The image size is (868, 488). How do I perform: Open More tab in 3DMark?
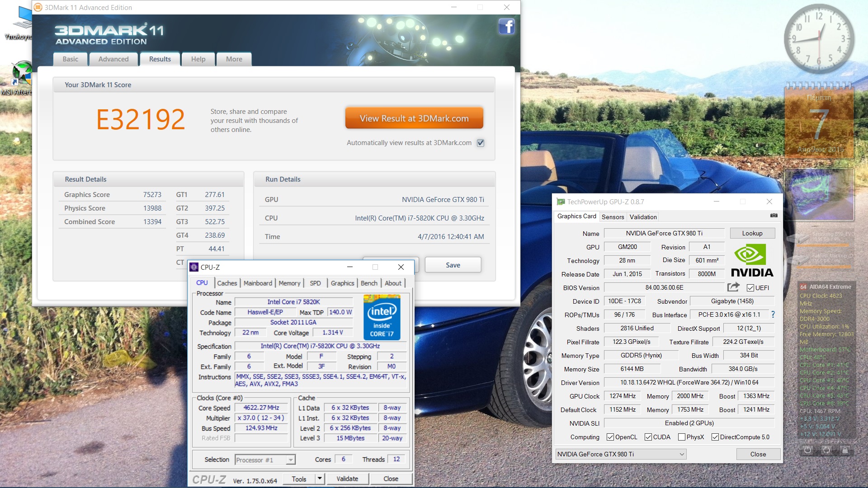click(234, 59)
